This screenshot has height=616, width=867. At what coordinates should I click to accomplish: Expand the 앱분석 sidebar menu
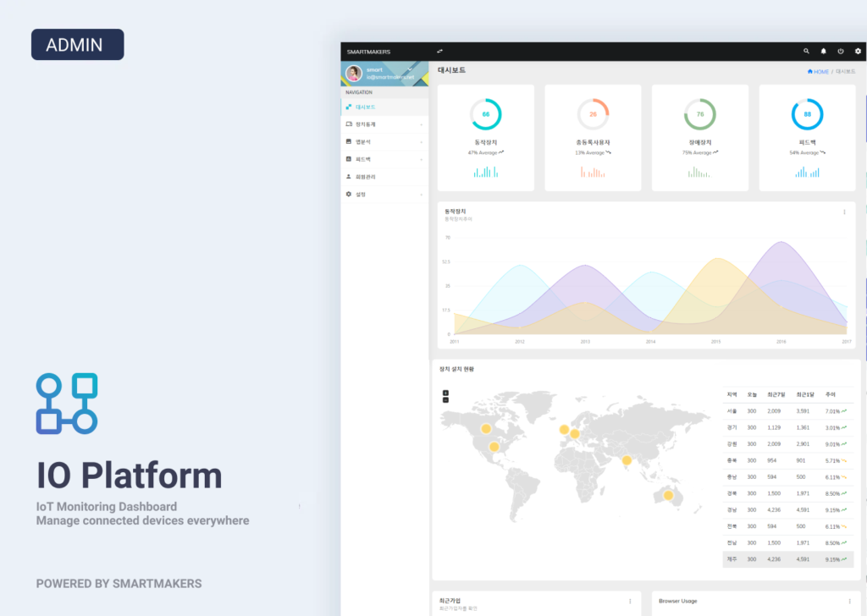pyautogui.click(x=384, y=142)
